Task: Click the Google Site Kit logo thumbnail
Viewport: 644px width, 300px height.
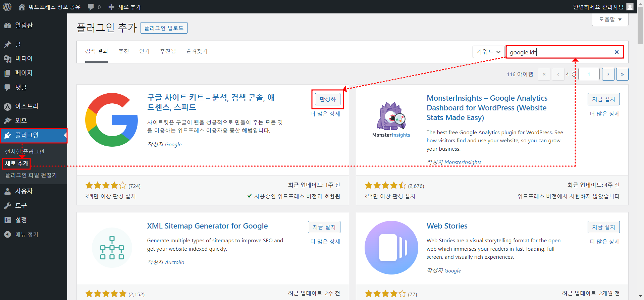Action: click(x=112, y=120)
